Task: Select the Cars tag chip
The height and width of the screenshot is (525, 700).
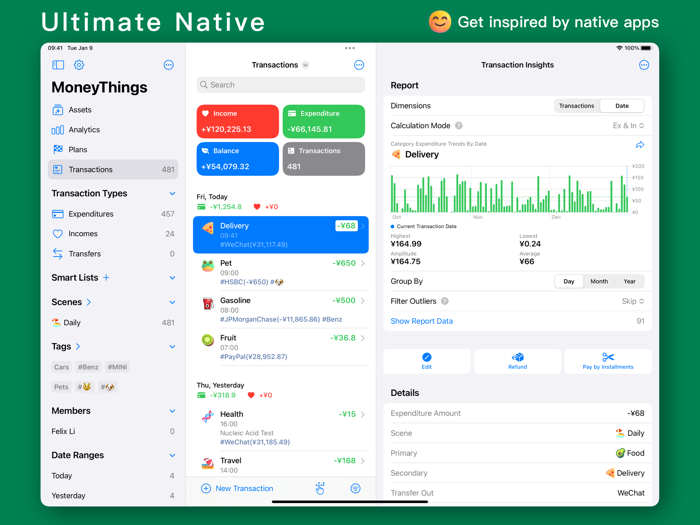Action: [62, 367]
